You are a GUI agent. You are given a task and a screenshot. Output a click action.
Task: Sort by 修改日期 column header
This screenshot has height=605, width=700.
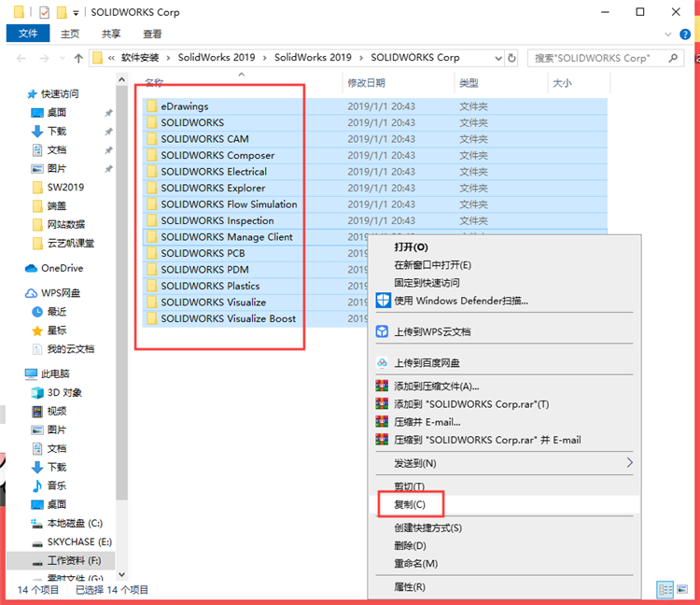coord(399,83)
